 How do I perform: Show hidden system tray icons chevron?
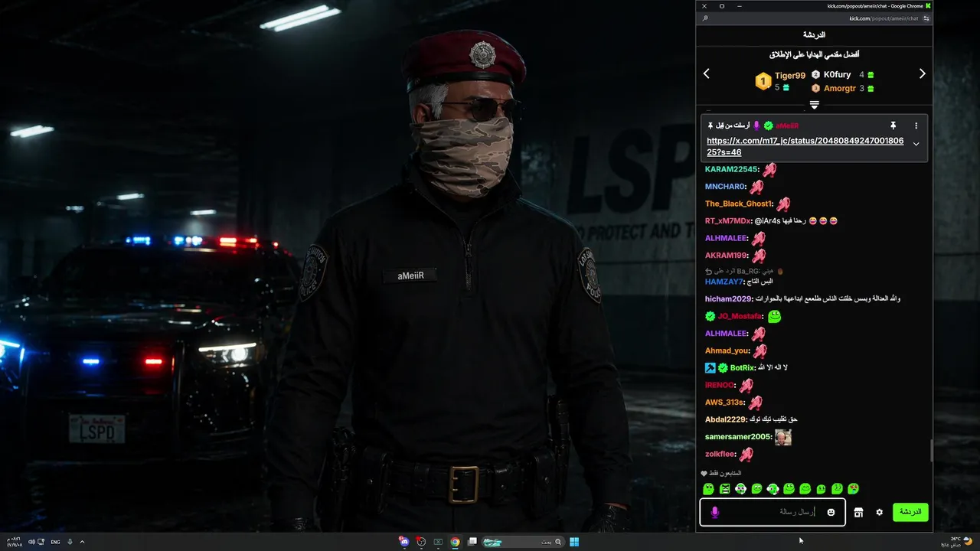(x=83, y=542)
